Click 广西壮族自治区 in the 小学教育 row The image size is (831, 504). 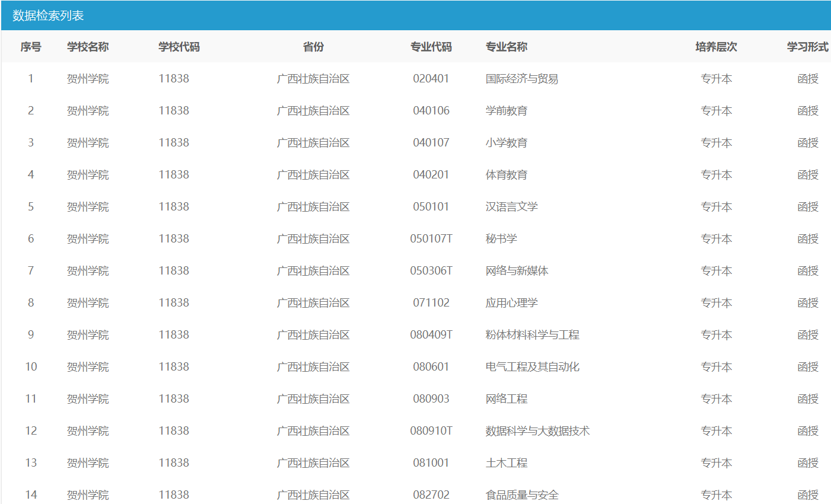(313, 143)
